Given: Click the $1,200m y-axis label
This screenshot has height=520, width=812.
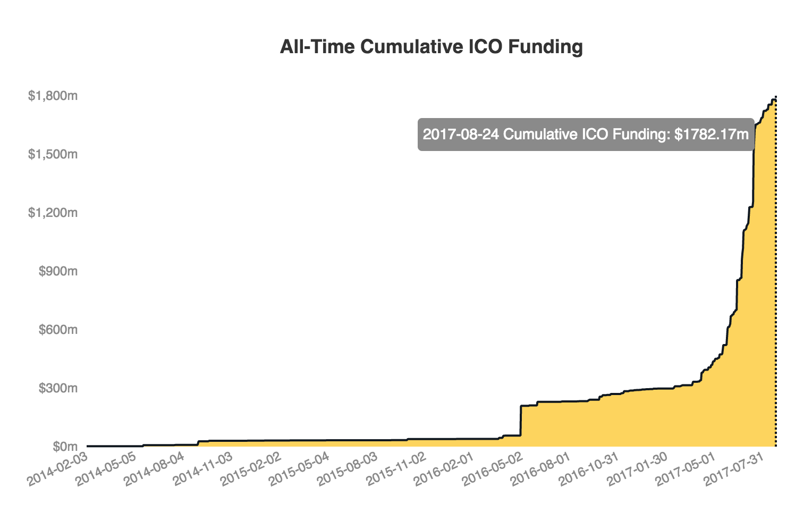Looking at the screenshot, I should tap(53, 213).
